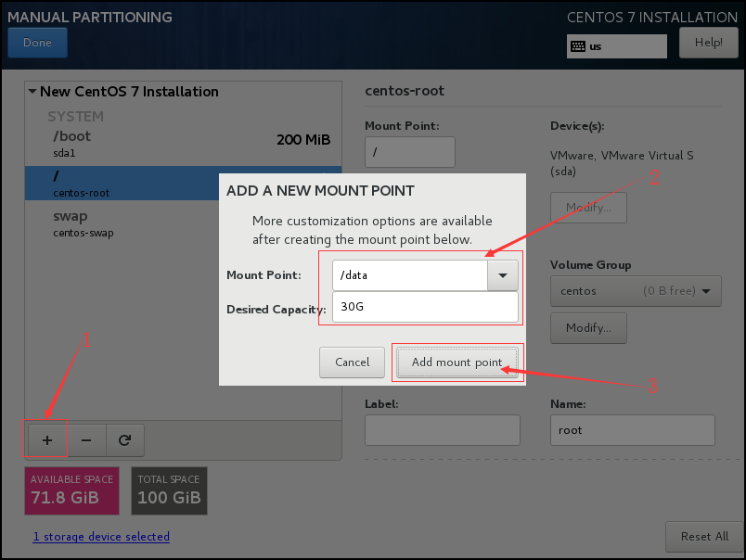Focus the dialog Mount Point field /data

click(x=410, y=275)
